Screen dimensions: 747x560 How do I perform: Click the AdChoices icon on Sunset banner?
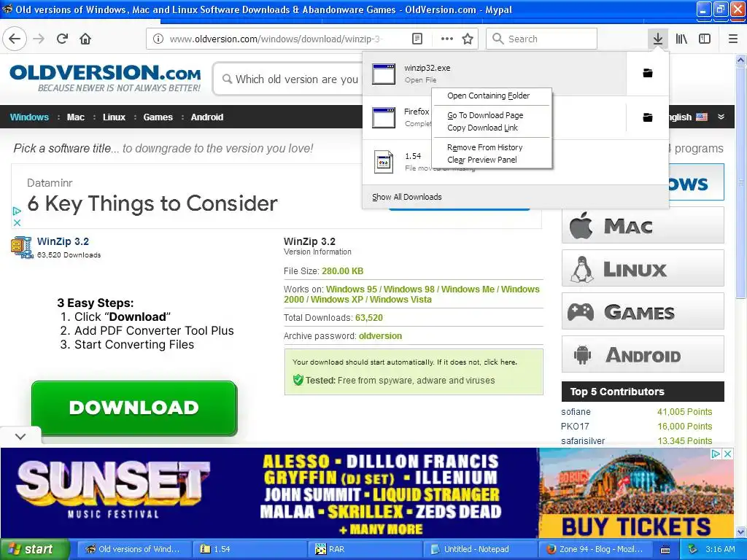716,454
